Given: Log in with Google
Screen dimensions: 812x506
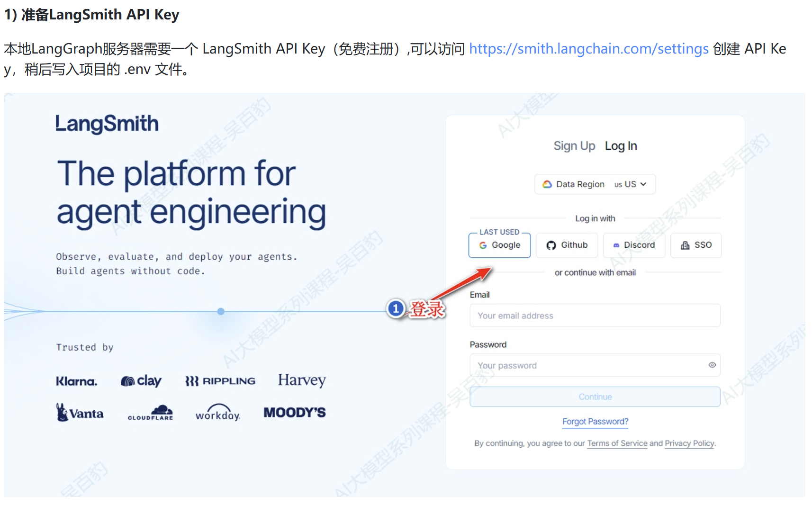Looking at the screenshot, I should tap(499, 245).
